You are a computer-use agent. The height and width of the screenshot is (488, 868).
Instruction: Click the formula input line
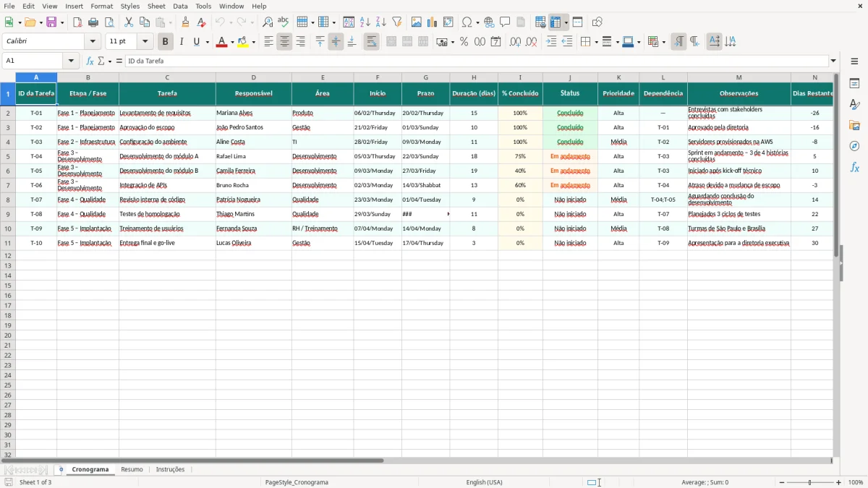(476, 61)
